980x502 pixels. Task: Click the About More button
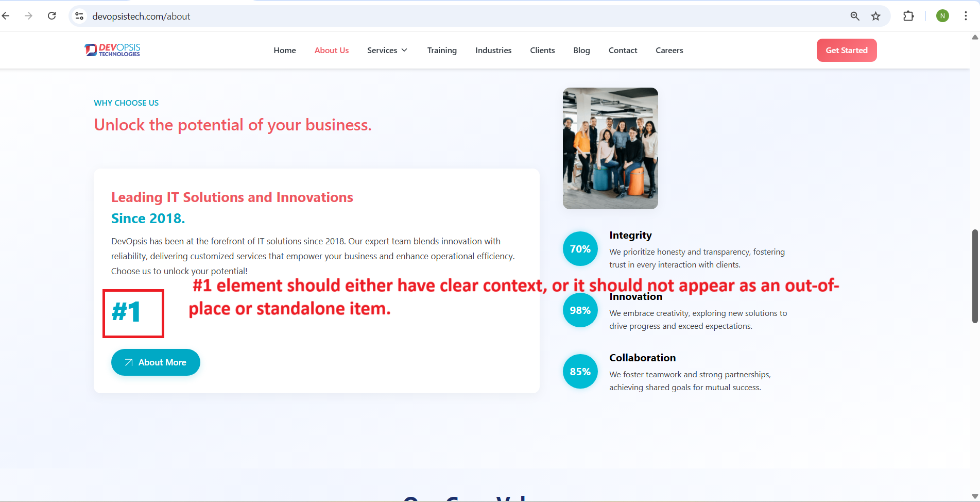(x=156, y=362)
